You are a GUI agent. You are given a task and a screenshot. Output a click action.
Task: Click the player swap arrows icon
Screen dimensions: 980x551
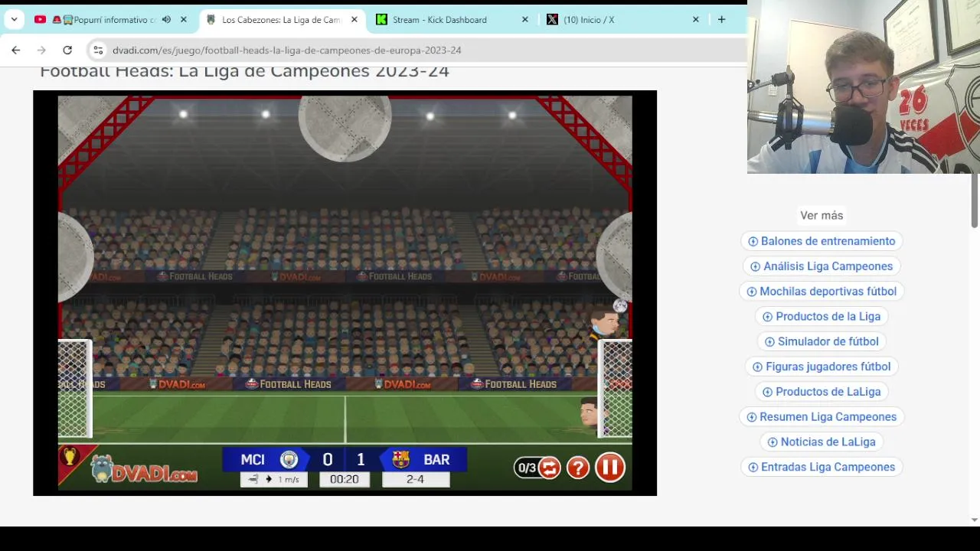tap(549, 467)
